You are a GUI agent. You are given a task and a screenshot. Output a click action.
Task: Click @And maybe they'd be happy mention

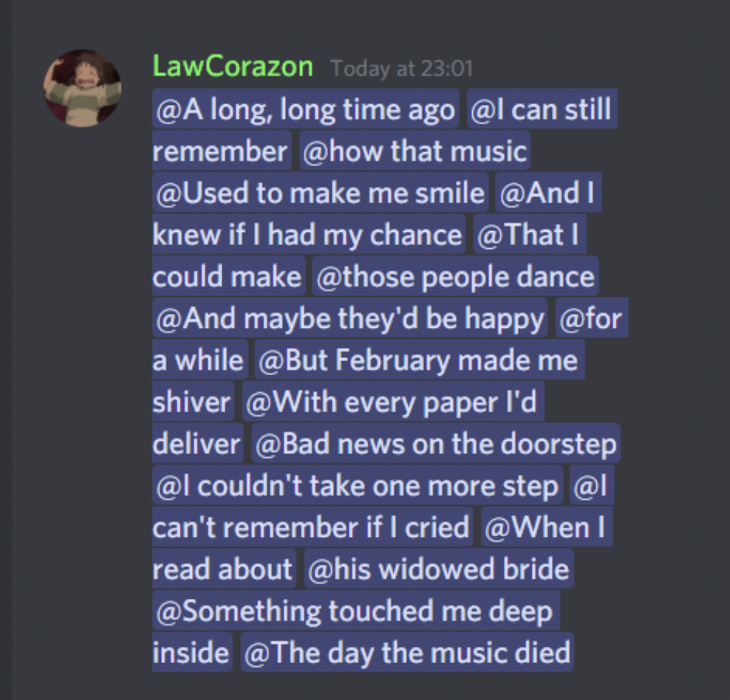coord(350,318)
